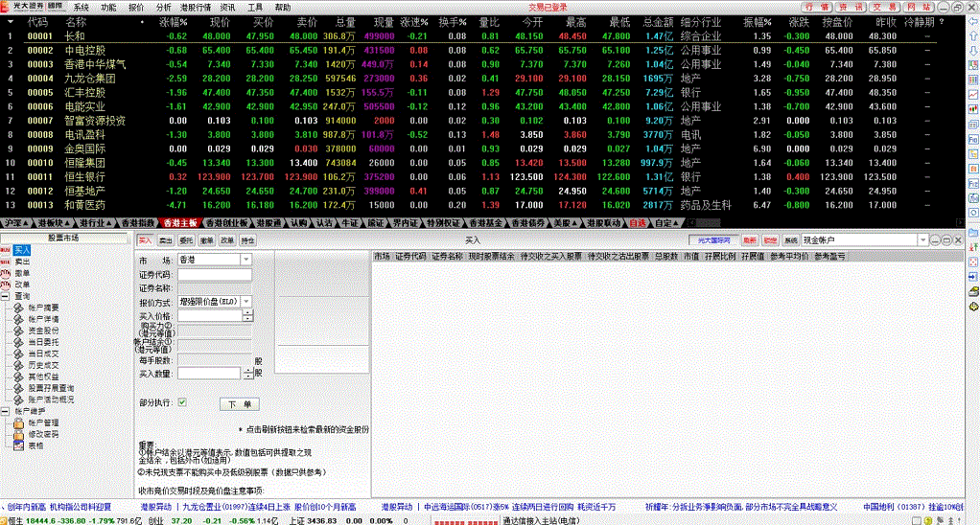Click the 撤单 toolbar button
The image size is (980, 525).
coord(207,240)
